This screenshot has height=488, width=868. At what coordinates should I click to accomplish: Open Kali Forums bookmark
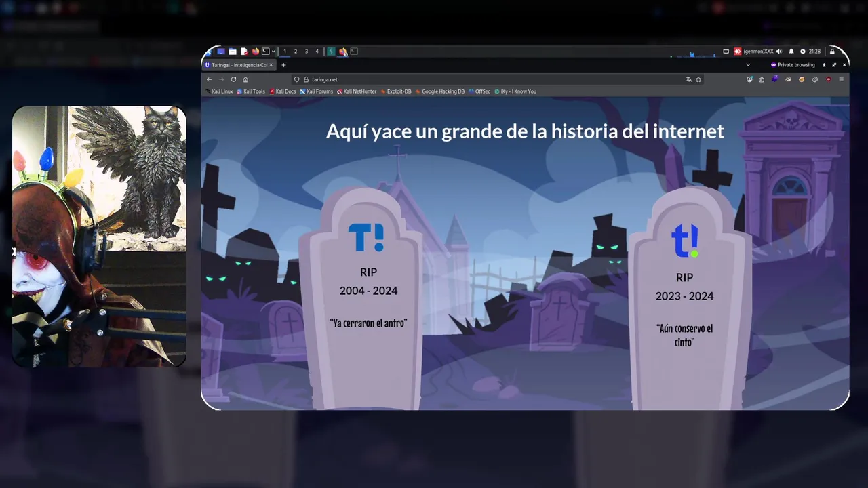click(x=317, y=91)
